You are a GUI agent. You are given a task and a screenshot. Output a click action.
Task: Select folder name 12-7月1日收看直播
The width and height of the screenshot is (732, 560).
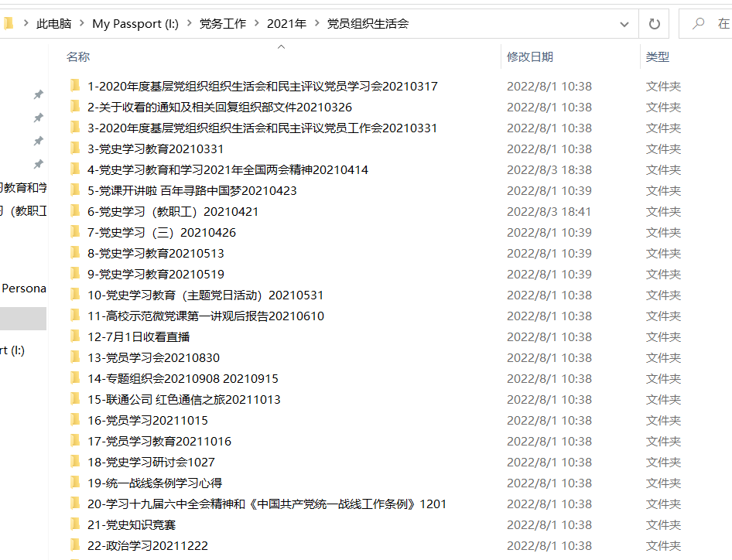point(139,337)
